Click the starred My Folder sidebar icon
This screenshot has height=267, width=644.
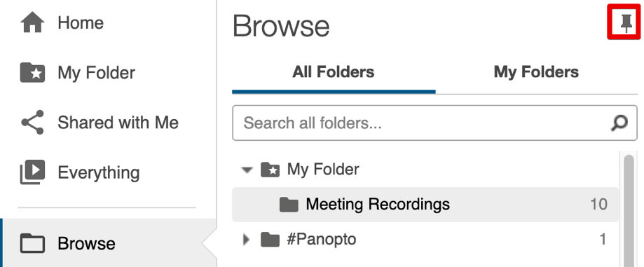click(x=32, y=72)
